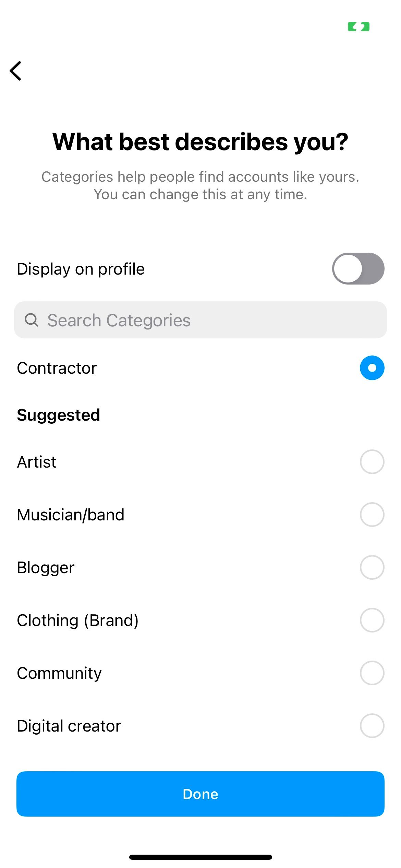Select the Community radio button
401x868 pixels.
coord(372,673)
